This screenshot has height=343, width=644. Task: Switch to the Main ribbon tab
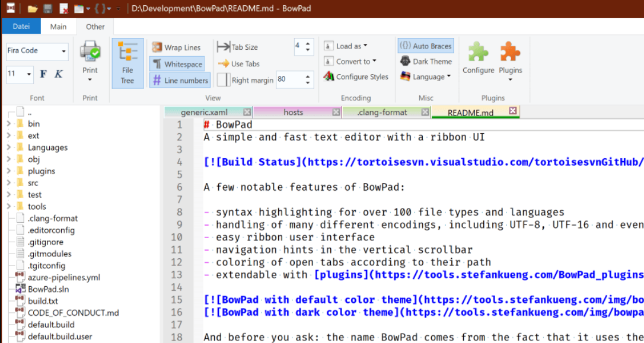coord(58,27)
